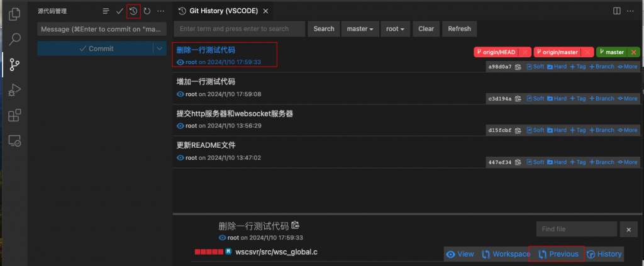Viewport: 644px width, 266px height.
Task: Select commit 提交http服务器和websocket服务器
Action: (x=235, y=114)
